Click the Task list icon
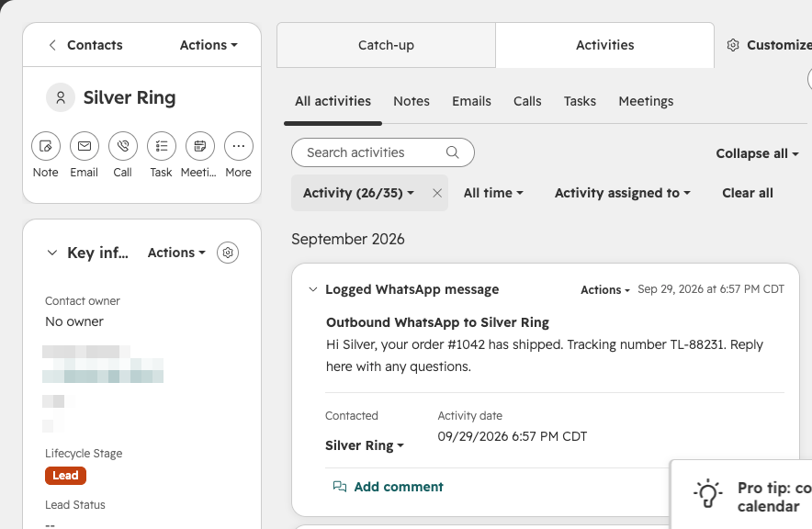The width and height of the screenshot is (812, 529). tap(162, 146)
